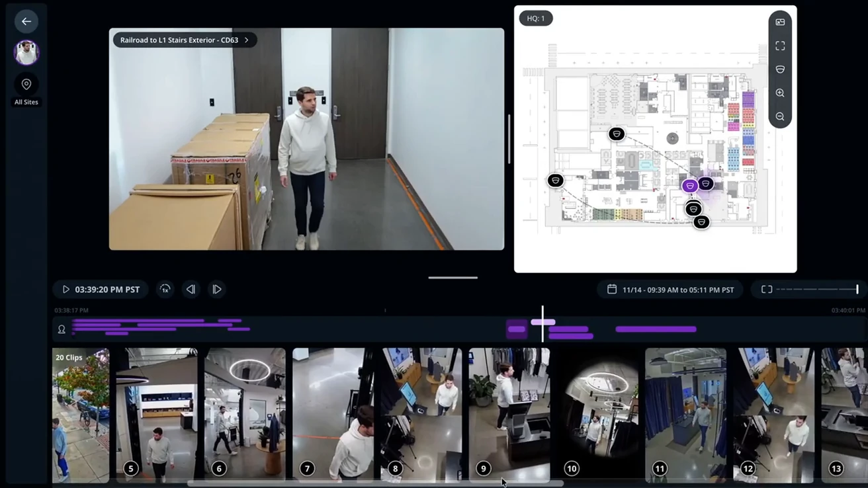Open clip thumbnail number 9
Viewport: 868px width, 488px height.
point(509,415)
